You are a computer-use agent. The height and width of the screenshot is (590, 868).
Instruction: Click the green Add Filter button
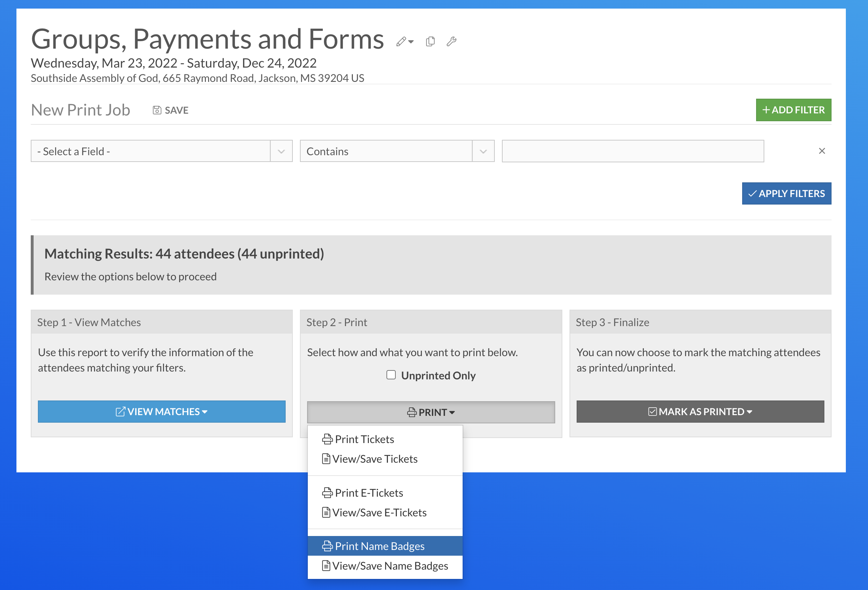click(x=793, y=110)
